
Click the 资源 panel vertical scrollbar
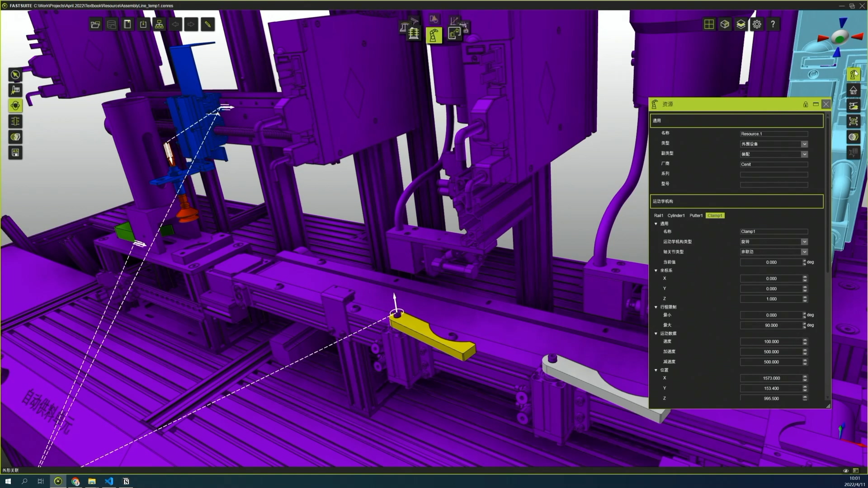coord(828,194)
